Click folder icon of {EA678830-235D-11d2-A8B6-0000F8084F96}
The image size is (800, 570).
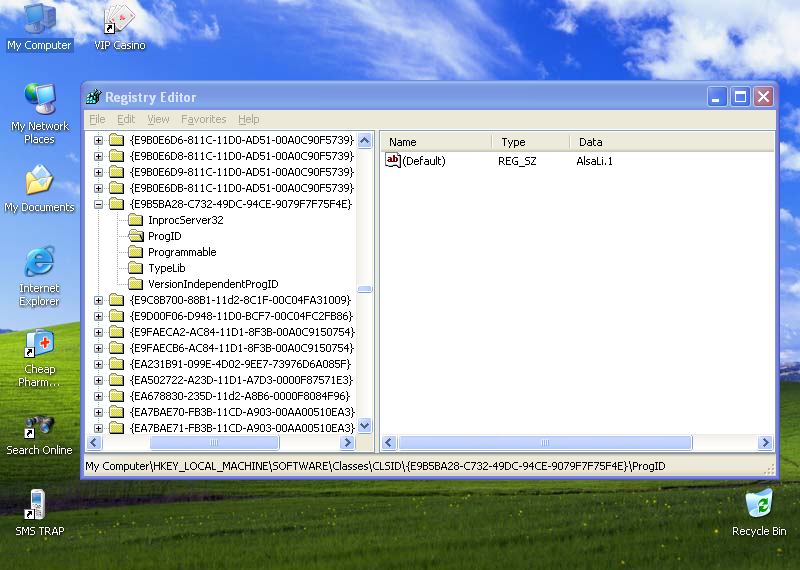(117, 396)
